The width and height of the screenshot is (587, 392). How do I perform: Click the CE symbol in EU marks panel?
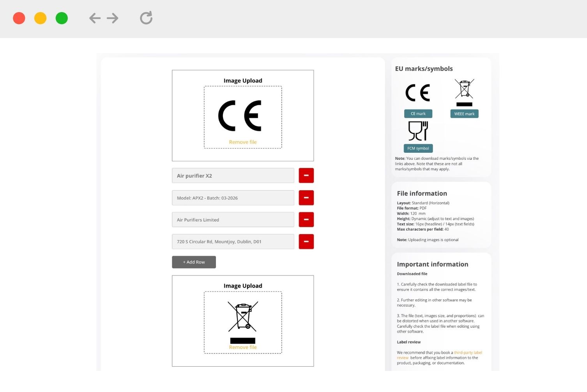pos(417,93)
